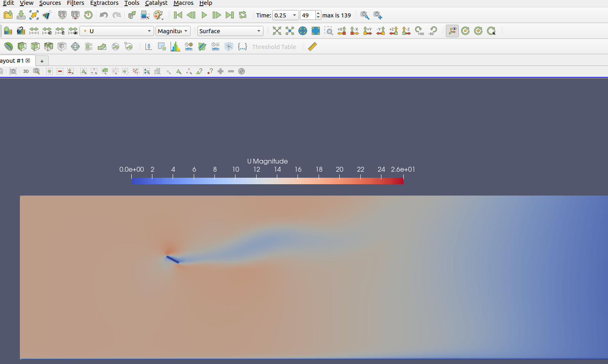The image size is (608, 364).
Task: Expand the Surface representation dropdown
Action: pos(230,31)
